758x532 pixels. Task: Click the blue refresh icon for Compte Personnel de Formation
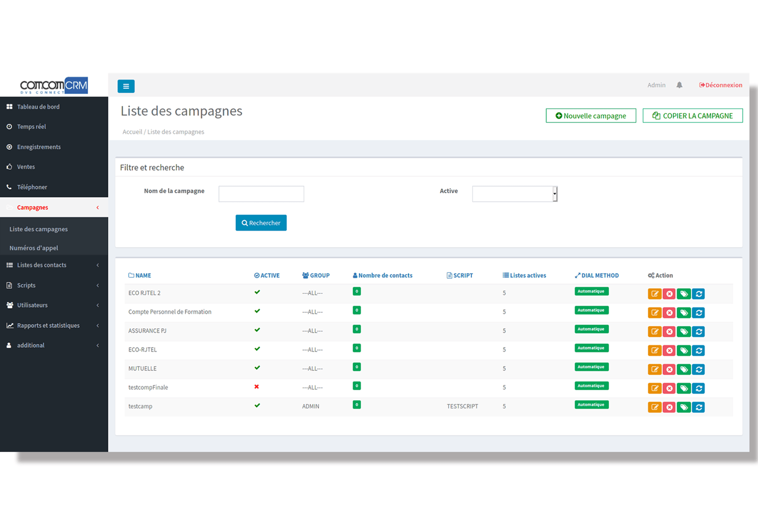pyautogui.click(x=698, y=313)
